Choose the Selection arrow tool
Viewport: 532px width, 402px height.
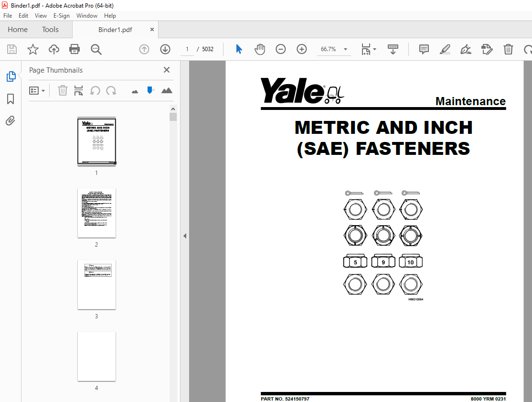tap(239, 49)
